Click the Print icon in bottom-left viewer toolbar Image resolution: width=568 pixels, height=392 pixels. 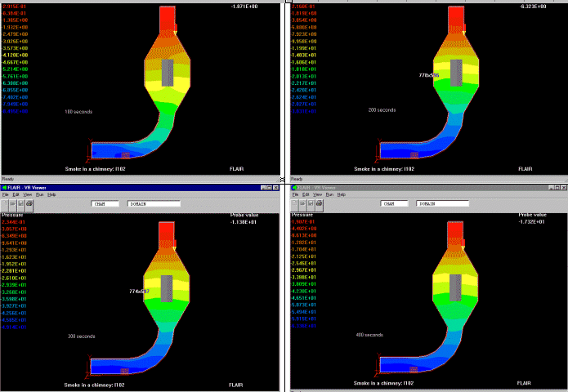(29, 203)
